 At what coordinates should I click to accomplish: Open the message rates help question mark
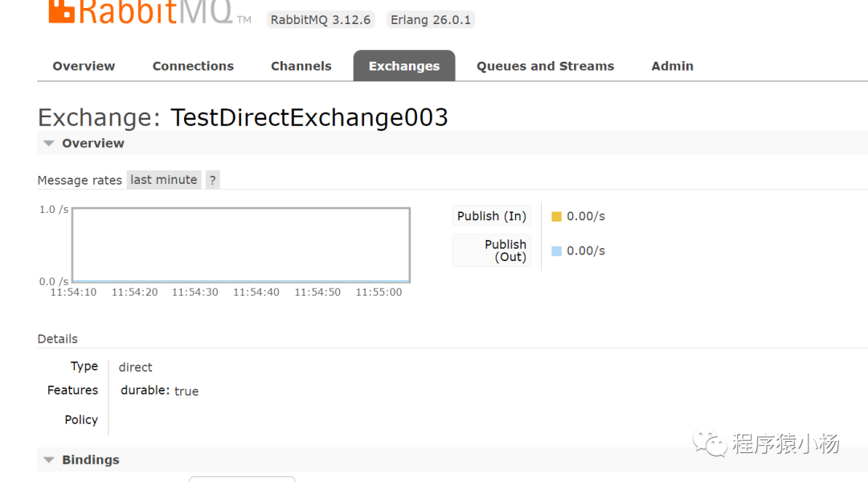[x=212, y=180]
